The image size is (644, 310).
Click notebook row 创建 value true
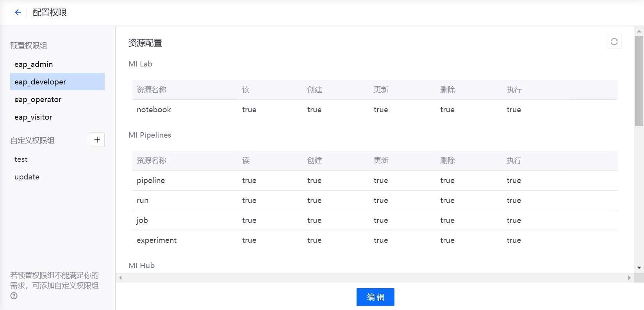click(314, 109)
